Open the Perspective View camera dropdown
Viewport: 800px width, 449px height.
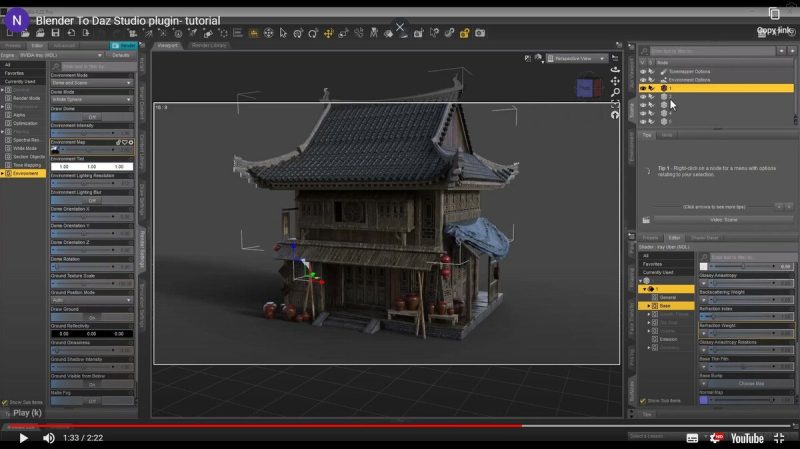[x=577, y=59]
